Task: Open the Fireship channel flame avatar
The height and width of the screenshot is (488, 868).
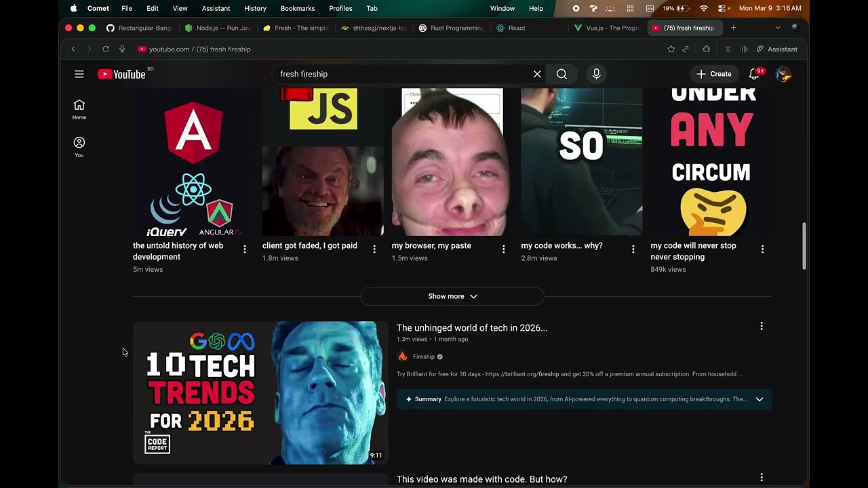Action: pos(403,357)
